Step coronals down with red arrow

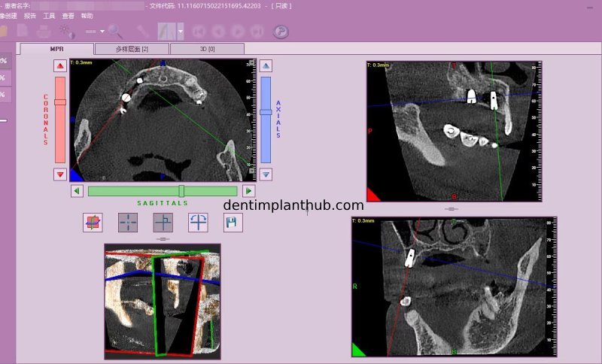click(60, 174)
